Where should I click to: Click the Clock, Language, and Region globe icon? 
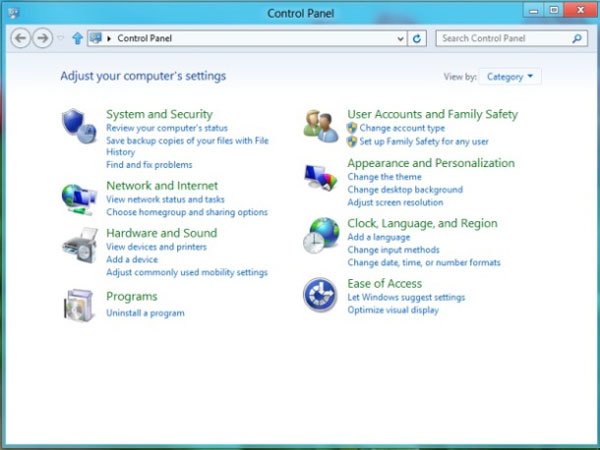(321, 235)
